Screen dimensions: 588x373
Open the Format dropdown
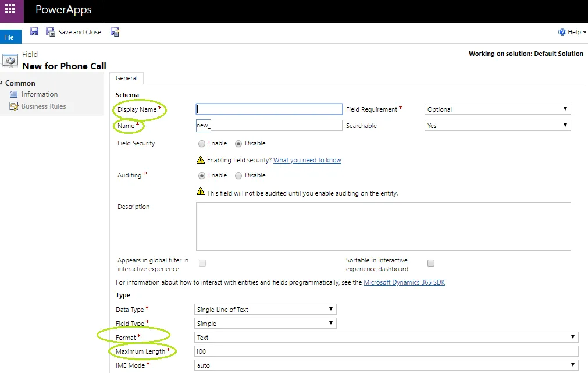386,338
